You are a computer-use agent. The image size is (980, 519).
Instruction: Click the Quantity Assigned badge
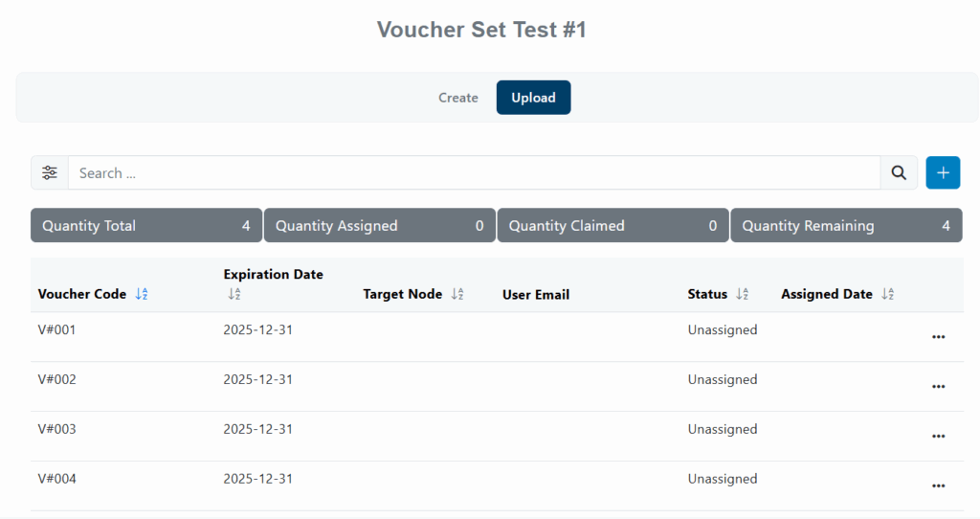pos(379,226)
